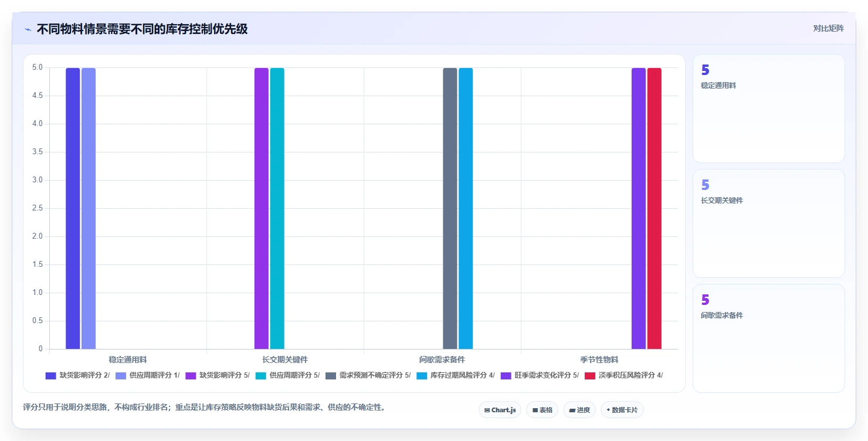
Task: Toggle the 供应周期评分 5/ legend series
Action: (287, 375)
